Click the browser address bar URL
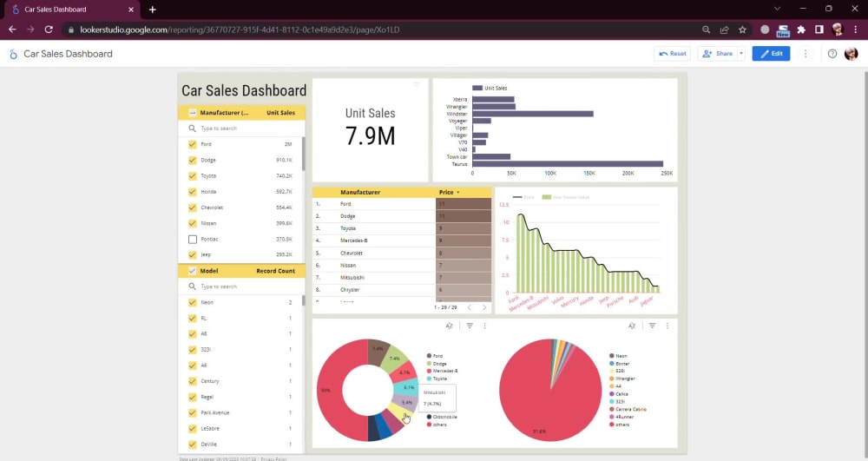This screenshot has height=461, width=868. coord(240,30)
